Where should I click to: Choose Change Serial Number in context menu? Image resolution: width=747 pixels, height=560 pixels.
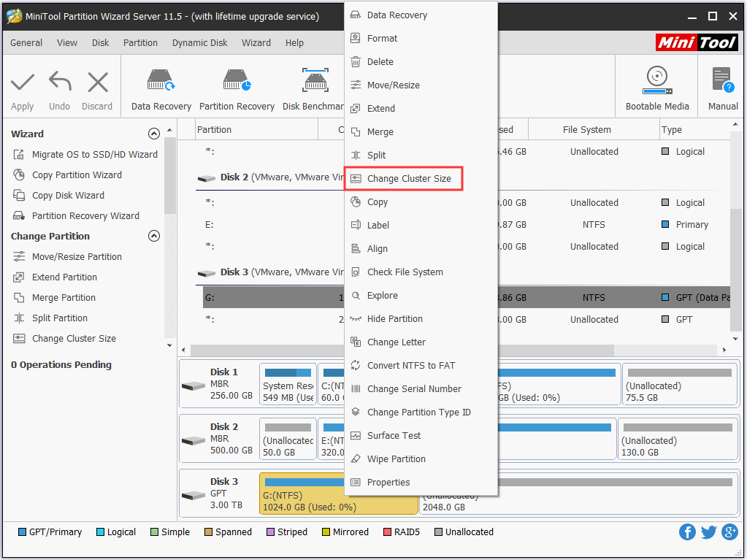[x=421, y=388]
